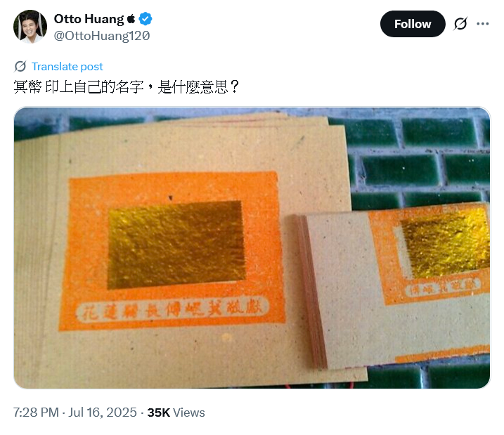The height and width of the screenshot is (435, 504).
Task: Click the Otto Huang display name
Action: coord(89,19)
